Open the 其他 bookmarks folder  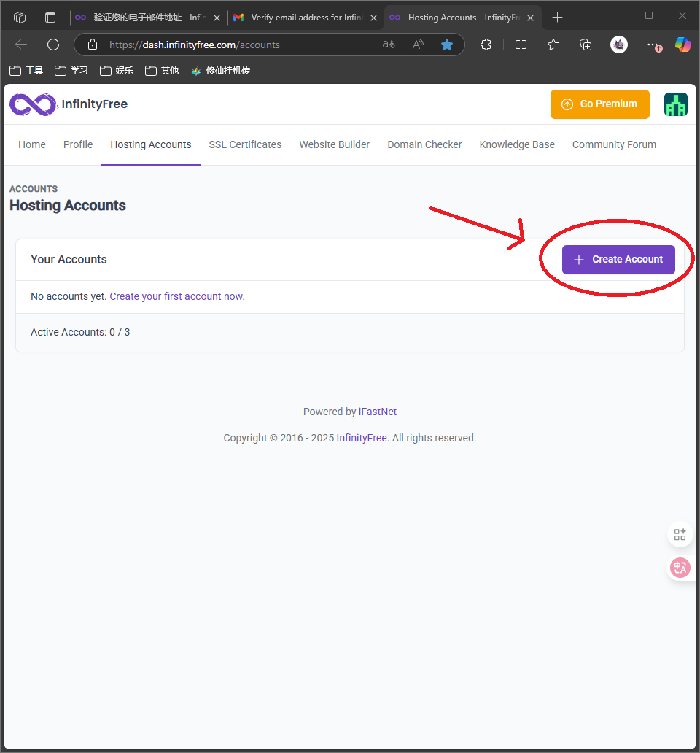coord(162,71)
